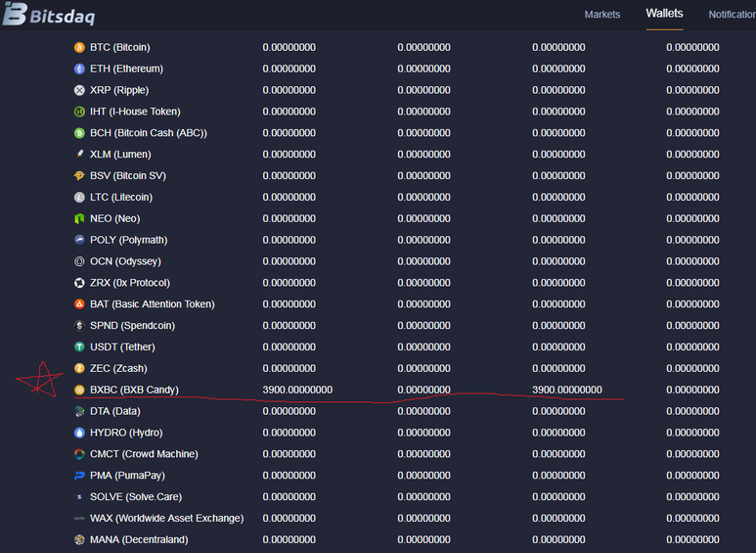Select the IHT (I-House Token) label

click(136, 112)
